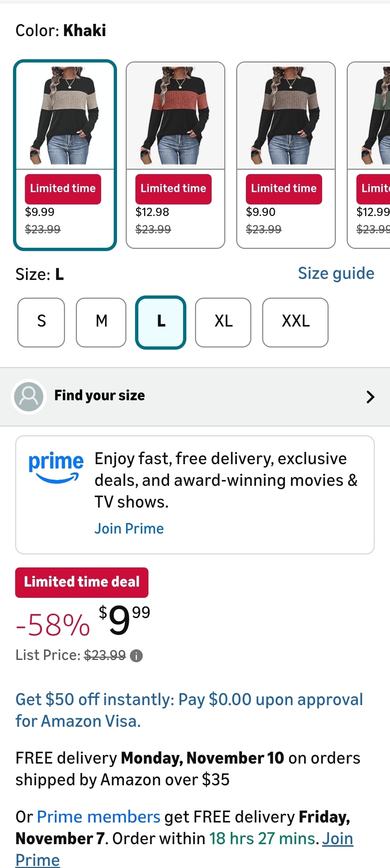Tap the profile avatar icon beside Find your size

tap(29, 396)
